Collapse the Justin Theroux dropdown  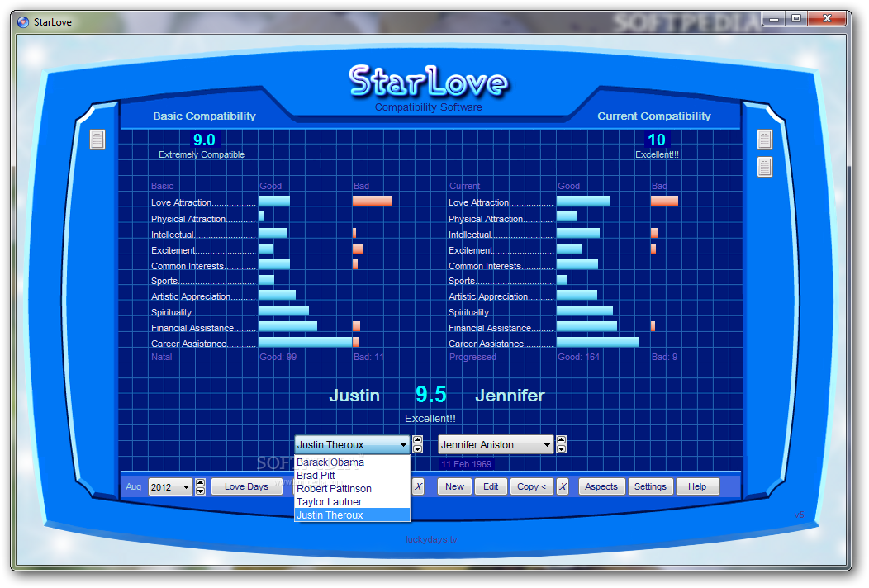pyautogui.click(x=403, y=445)
